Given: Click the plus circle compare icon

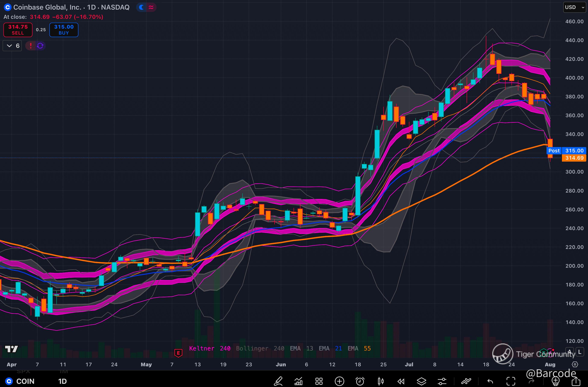Looking at the screenshot, I should [340, 381].
